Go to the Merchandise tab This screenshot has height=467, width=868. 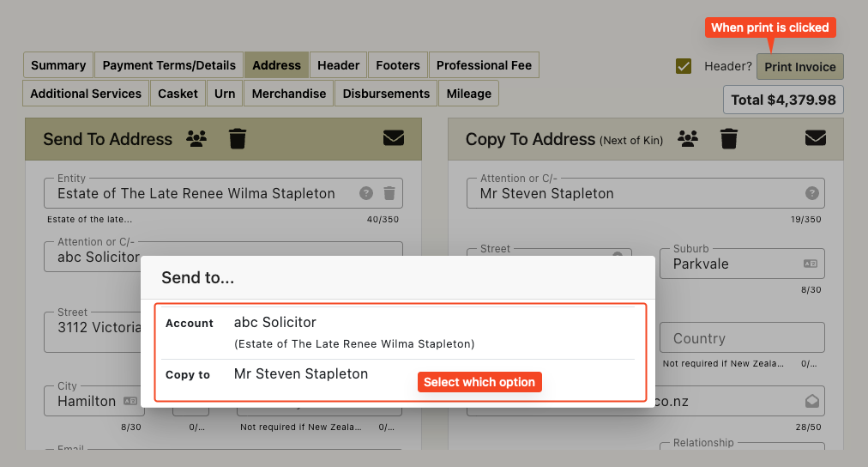coord(289,94)
